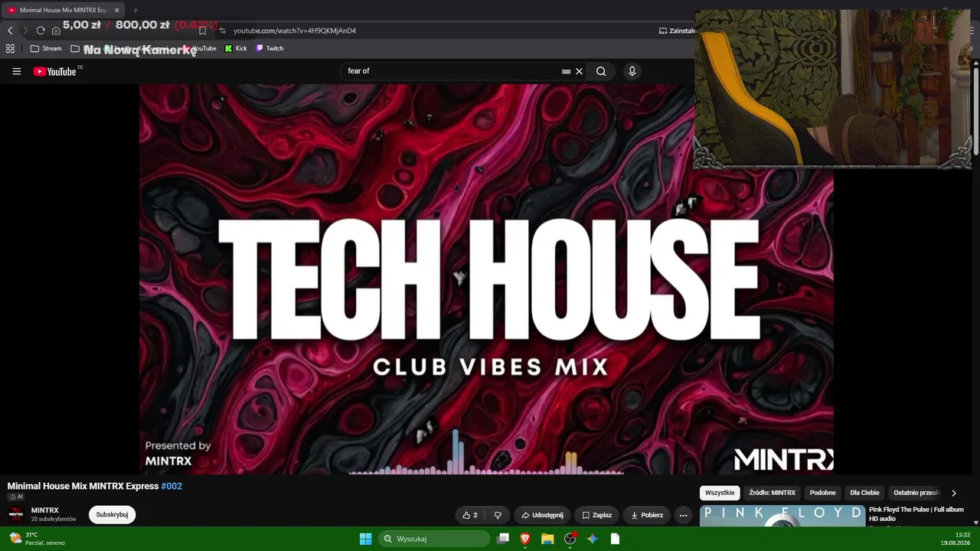Open the weather widget showing 31°C
Screen dimensions: 980x551
(37, 539)
